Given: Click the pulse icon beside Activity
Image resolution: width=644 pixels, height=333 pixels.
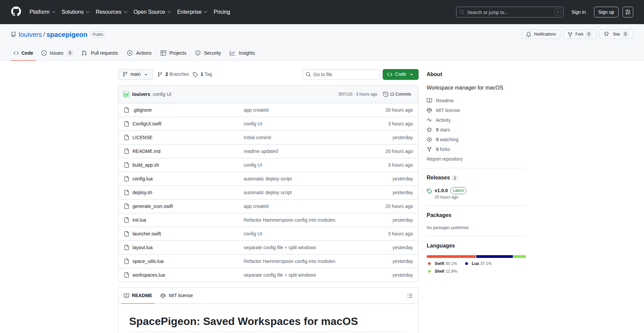Looking at the screenshot, I should [x=429, y=120].
